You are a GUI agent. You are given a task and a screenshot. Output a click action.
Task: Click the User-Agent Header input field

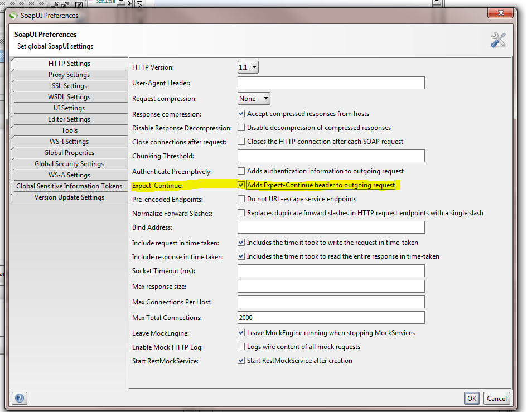(x=331, y=83)
